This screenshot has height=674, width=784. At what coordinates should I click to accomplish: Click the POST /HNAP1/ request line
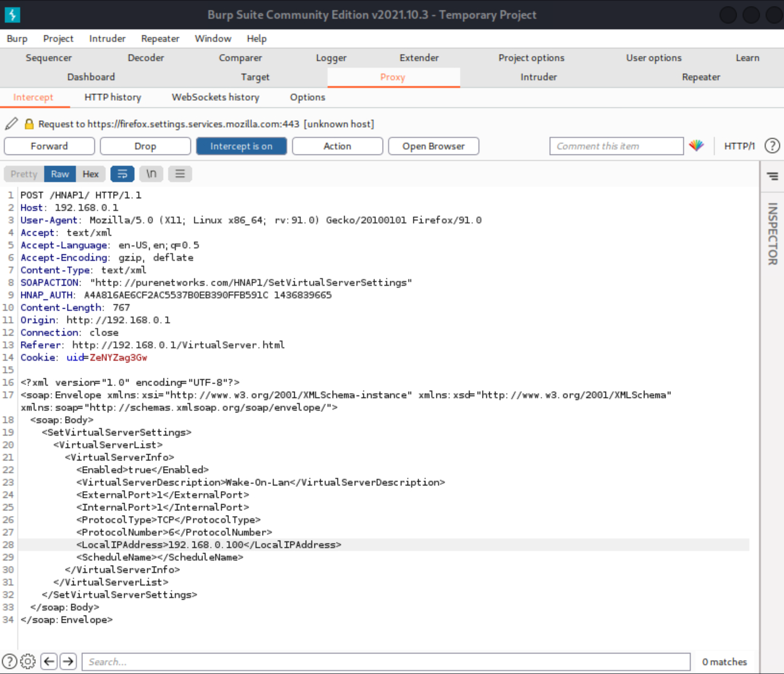[x=81, y=195]
